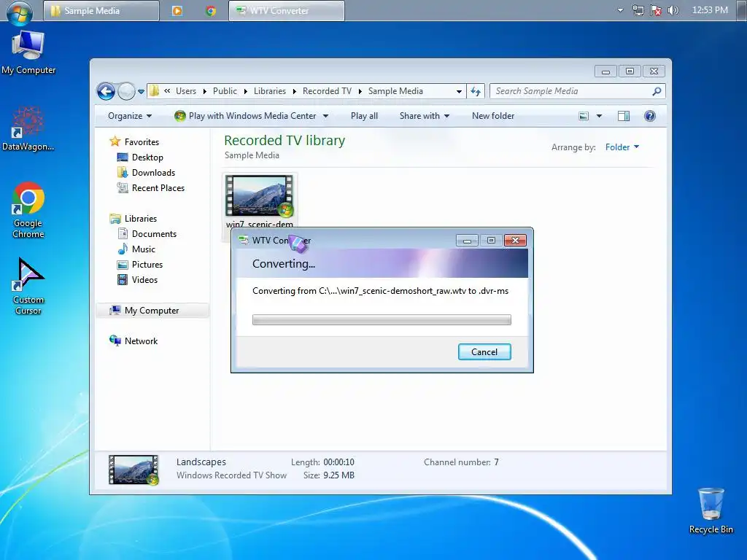Click Play all in toolbar
The width and height of the screenshot is (747, 560).
[x=364, y=116]
